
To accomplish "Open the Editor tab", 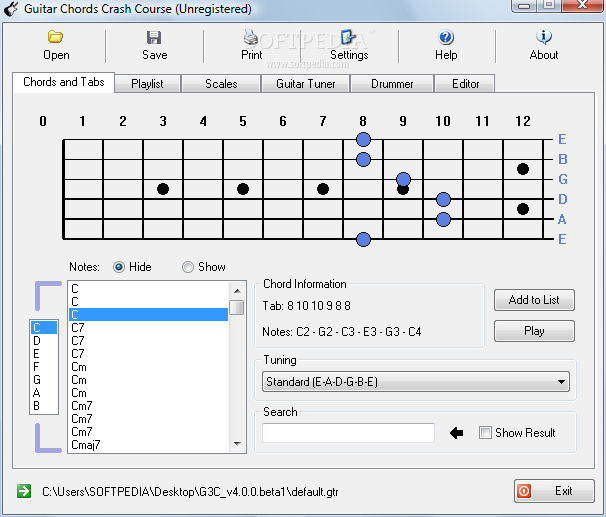I will coord(465,84).
